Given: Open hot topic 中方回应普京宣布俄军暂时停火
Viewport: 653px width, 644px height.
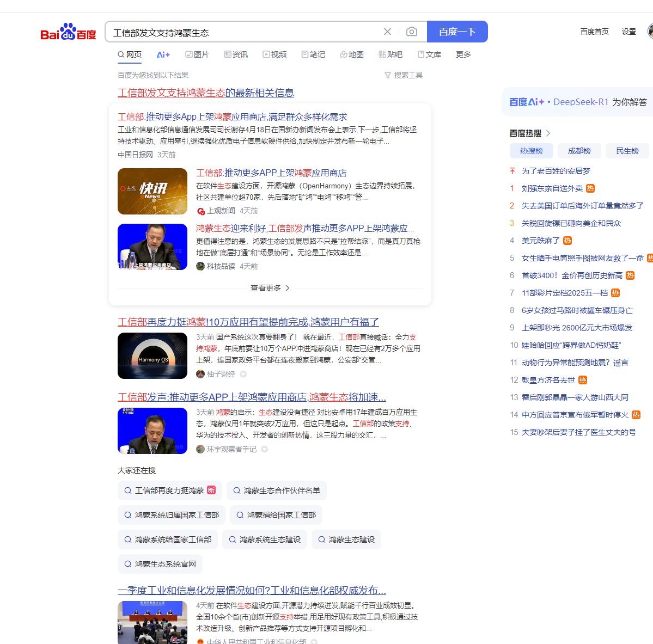Looking at the screenshot, I should point(575,415).
